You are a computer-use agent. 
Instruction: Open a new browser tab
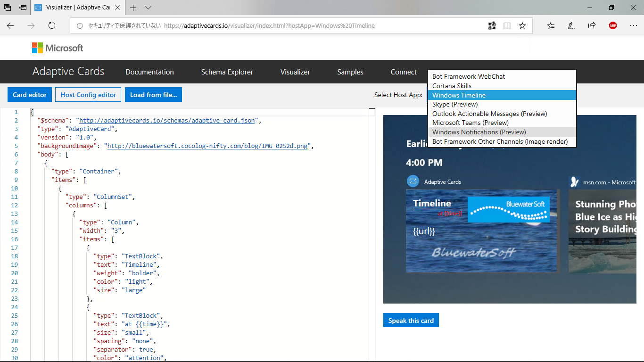pyautogui.click(x=133, y=8)
